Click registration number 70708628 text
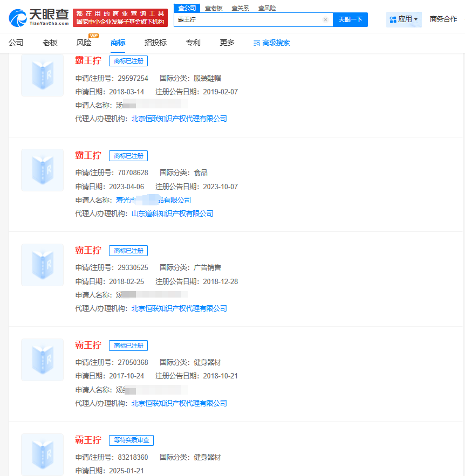Image resolution: width=465 pixels, height=476 pixels. point(133,173)
